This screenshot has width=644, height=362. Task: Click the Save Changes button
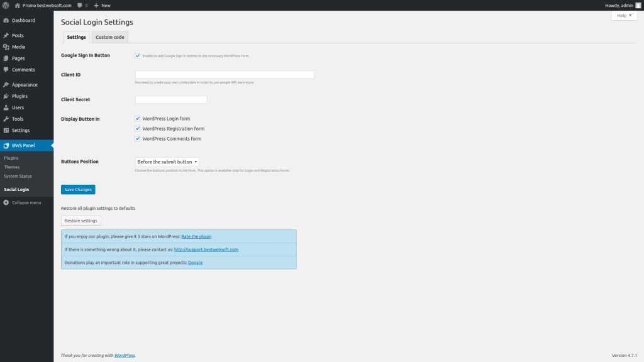tap(78, 189)
